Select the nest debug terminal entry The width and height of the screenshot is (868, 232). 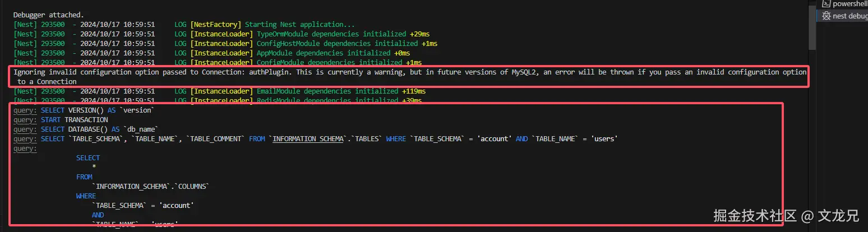pos(842,16)
